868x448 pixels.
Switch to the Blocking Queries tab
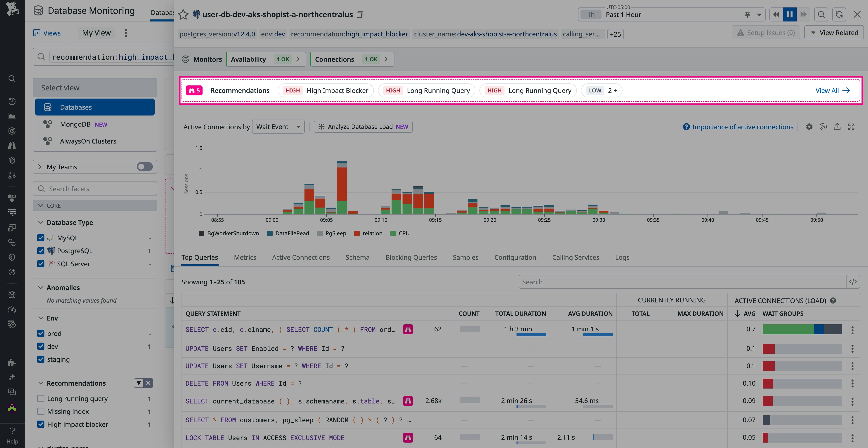coord(411,257)
